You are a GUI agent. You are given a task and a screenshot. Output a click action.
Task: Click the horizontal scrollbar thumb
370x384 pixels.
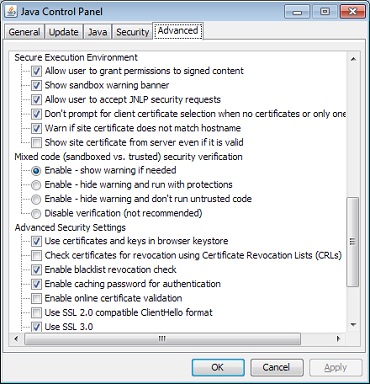[162, 339]
